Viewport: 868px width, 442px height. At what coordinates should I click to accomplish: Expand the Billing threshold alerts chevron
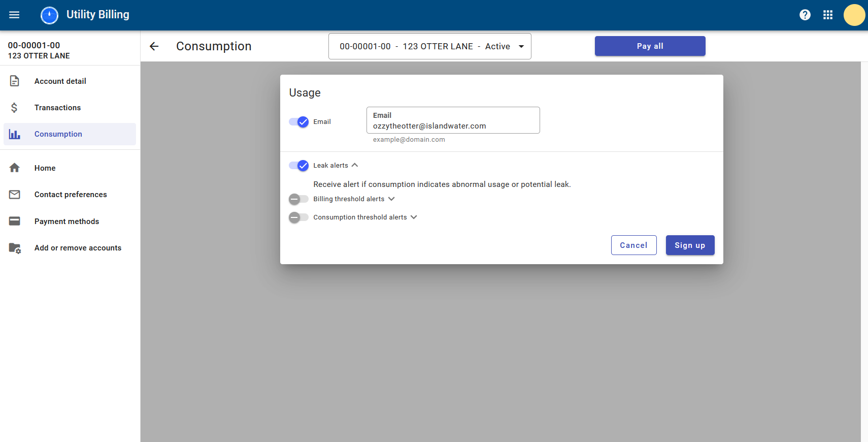coord(391,199)
